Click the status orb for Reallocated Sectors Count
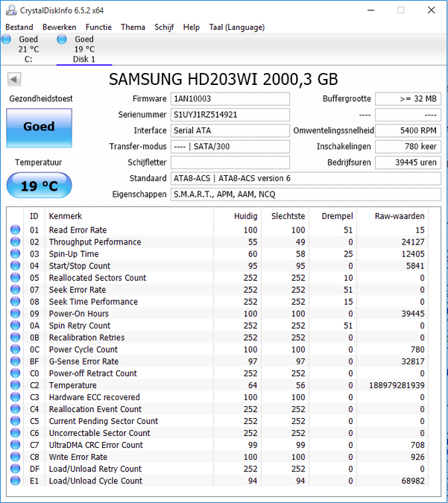 point(15,277)
